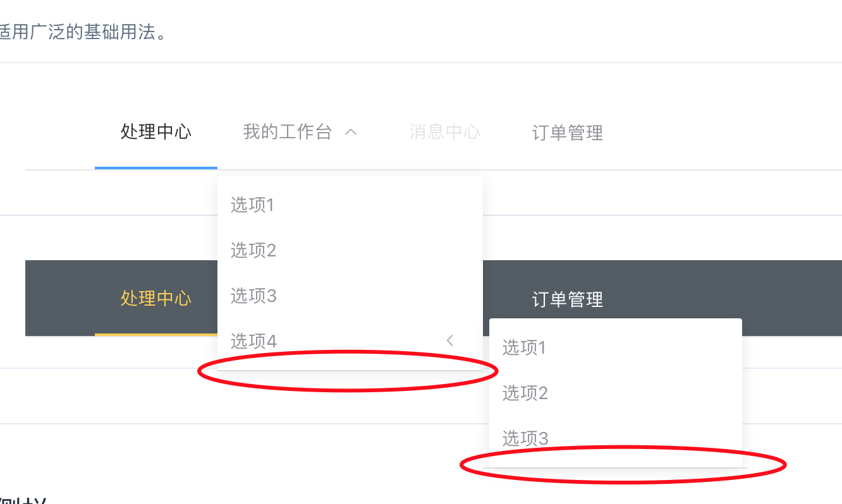842x504 pixels.
Task: Select the yellow 处理中心 tab in dark menu
Action: [156, 298]
